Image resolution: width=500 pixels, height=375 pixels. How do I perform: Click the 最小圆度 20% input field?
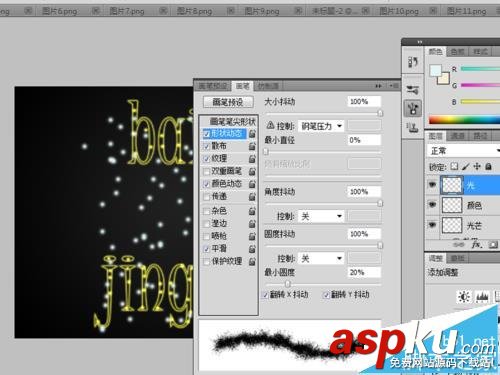coord(364,272)
